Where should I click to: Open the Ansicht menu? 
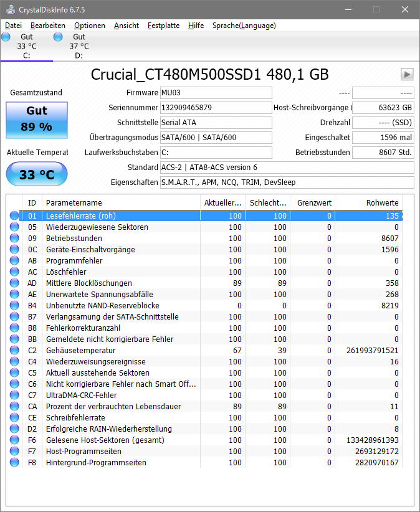(126, 26)
